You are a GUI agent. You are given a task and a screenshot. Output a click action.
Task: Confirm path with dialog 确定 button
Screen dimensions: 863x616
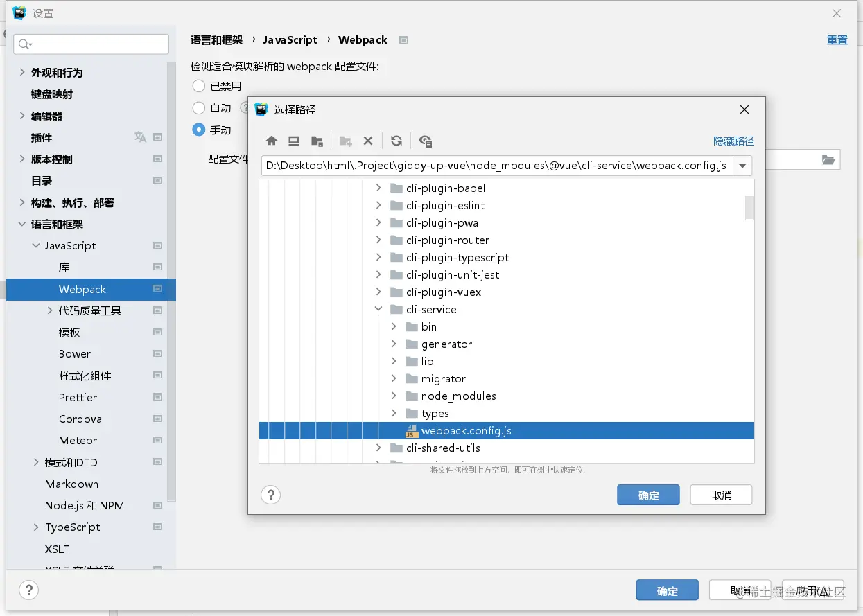[x=648, y=495]
